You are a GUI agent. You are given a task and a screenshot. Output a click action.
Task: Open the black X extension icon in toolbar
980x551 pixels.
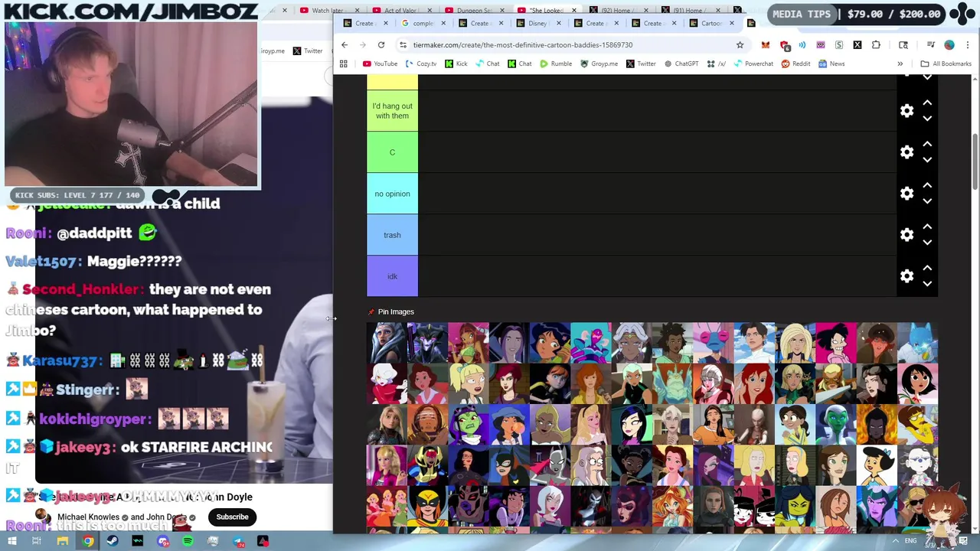tap(857, 44)
